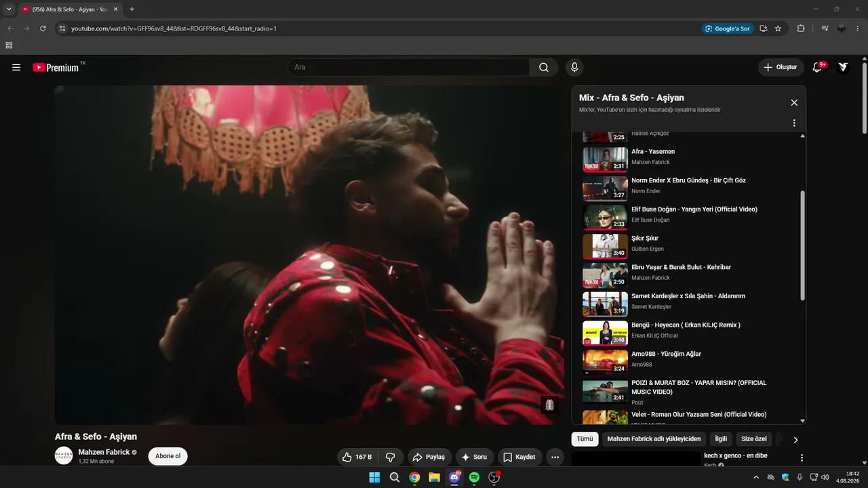Viewport: 868px width, 488px height.
Task: Open volume control in system tray
Action: [825, 477]
